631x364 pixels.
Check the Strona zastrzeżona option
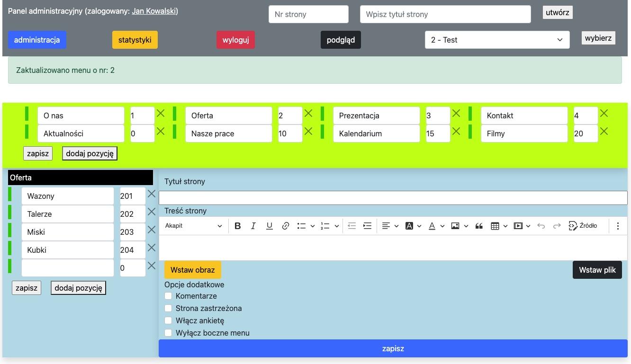[168, 308]
